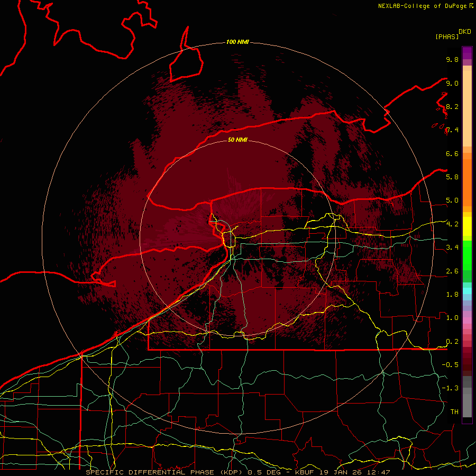Click the pink segment of the color bar

click(x=467, y=321)
